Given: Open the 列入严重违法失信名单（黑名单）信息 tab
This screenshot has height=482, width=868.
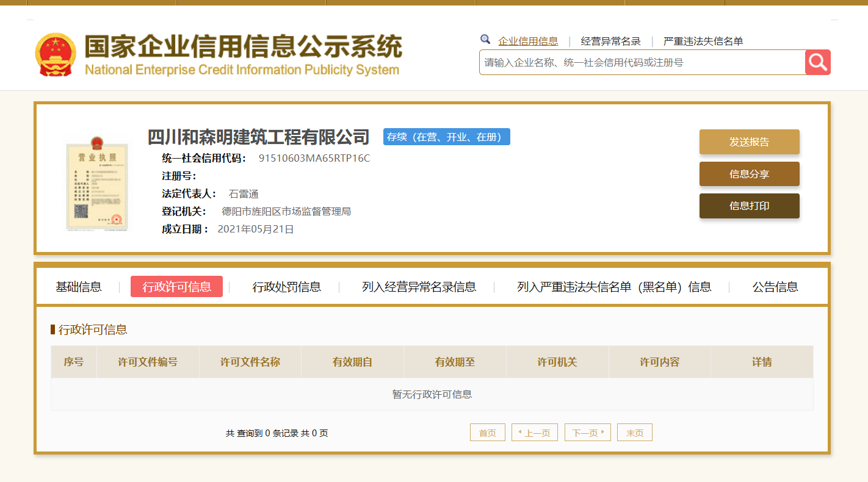Looking at the screenshot, I should tap(614, 287).
